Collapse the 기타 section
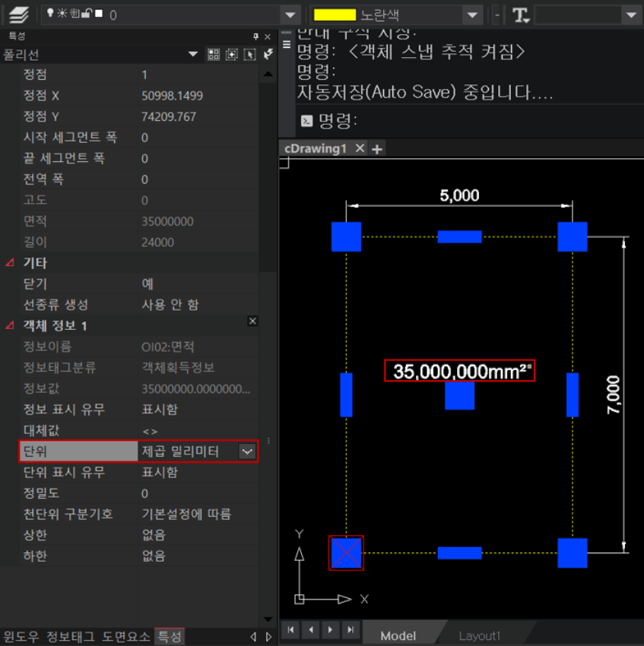 point(10,263)
